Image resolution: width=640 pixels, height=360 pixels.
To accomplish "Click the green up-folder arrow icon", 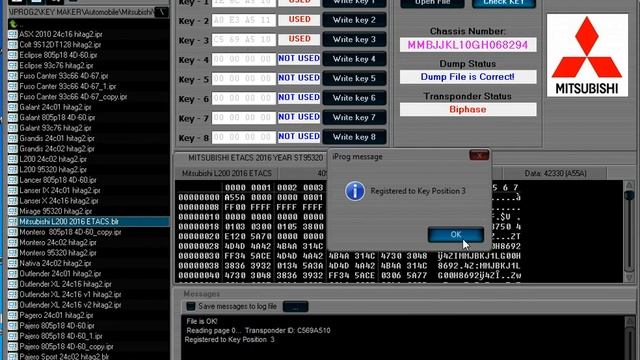I will (x=13, y=24).
